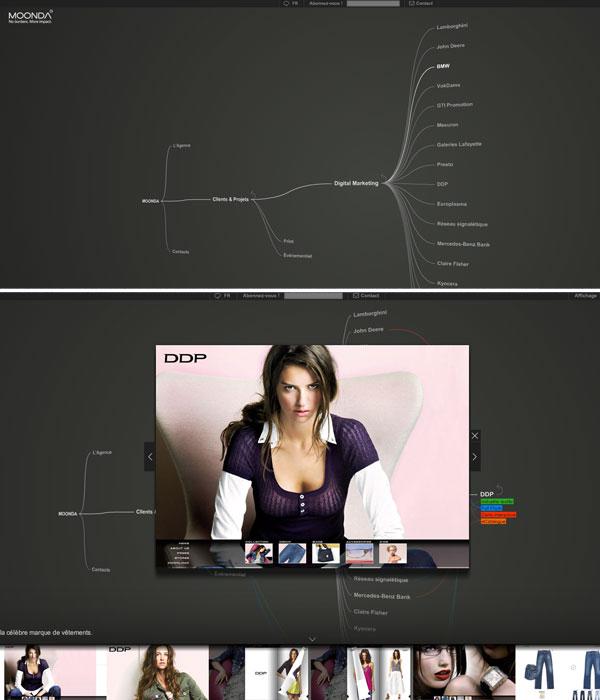Viewport: 600px width, 700px height.
Task: Collapse the Digital Marketing branch node
Action: (x=356, y=183)
